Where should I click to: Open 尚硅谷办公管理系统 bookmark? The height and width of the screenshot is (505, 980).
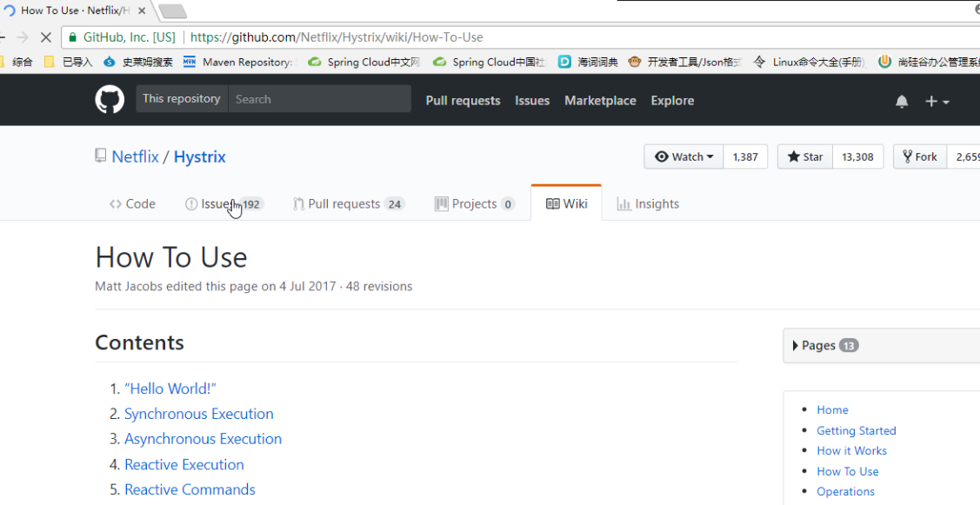click(929, 62)
